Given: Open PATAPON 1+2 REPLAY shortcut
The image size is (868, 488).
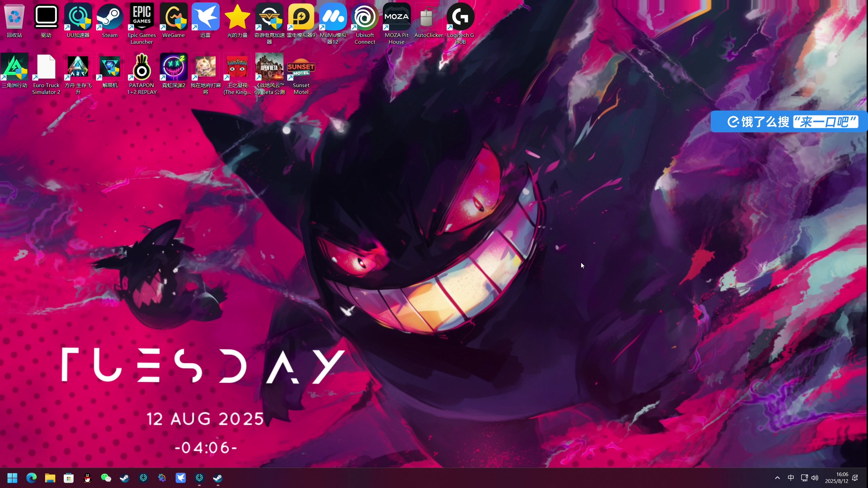Looking at the screenshot, I should point(142,74).
